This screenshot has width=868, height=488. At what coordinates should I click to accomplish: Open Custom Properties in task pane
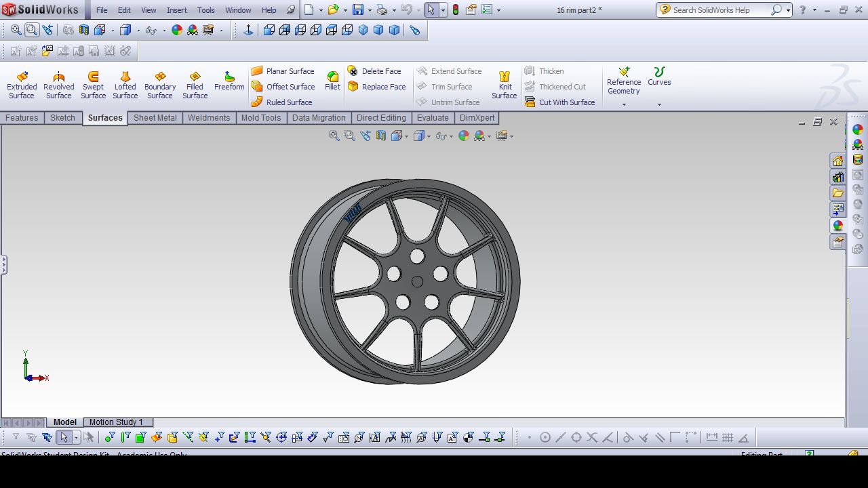pos(838,242)
